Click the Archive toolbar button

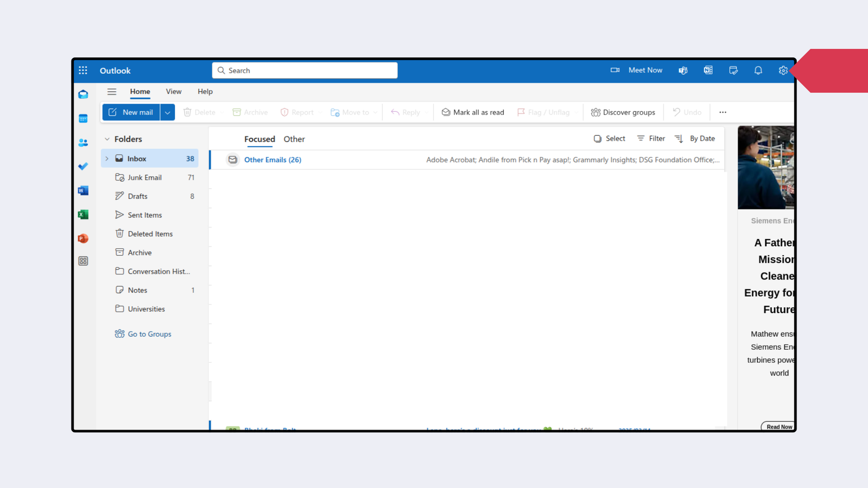point(250,112)
